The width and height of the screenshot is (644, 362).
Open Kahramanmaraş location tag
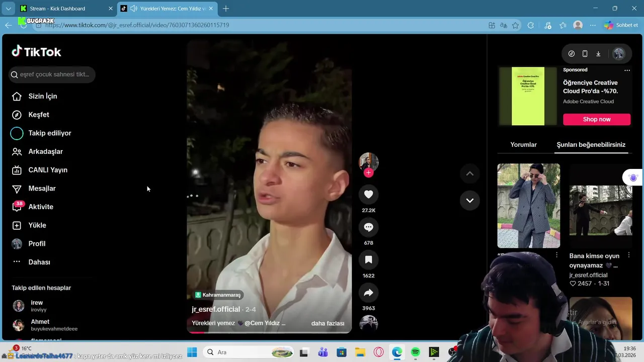click(x=218, y=295)
